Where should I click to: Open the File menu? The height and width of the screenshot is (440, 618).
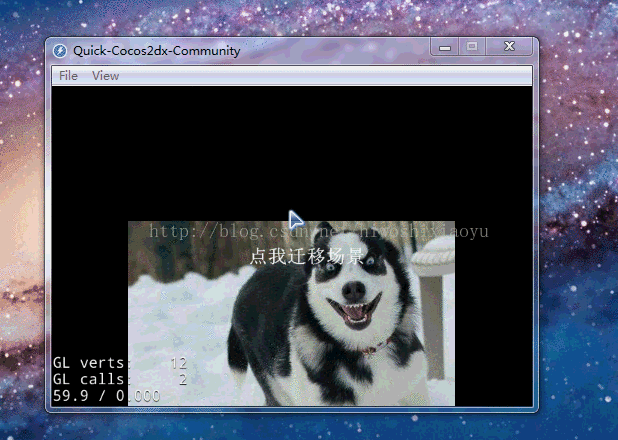[68, 76]
